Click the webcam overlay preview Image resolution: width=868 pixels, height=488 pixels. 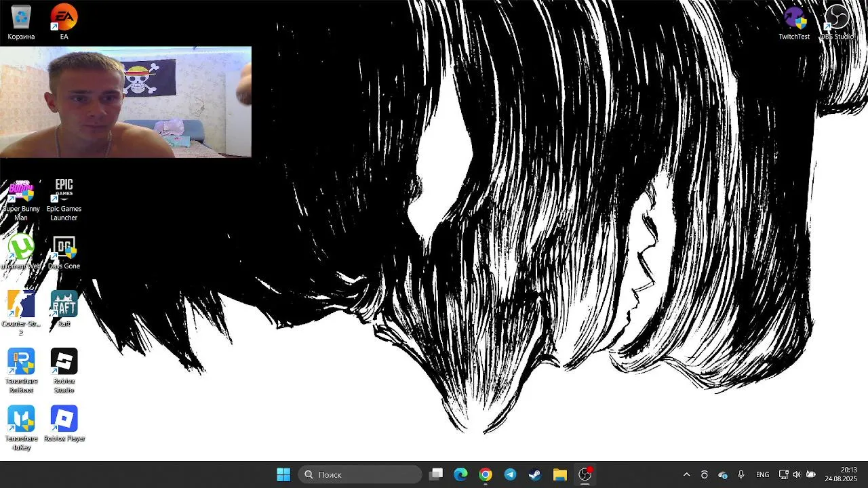click(x=125, y=102)
